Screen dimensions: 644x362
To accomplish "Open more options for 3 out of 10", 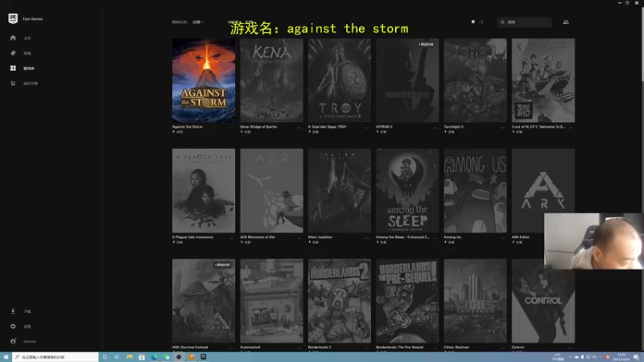I will point(571,128).
